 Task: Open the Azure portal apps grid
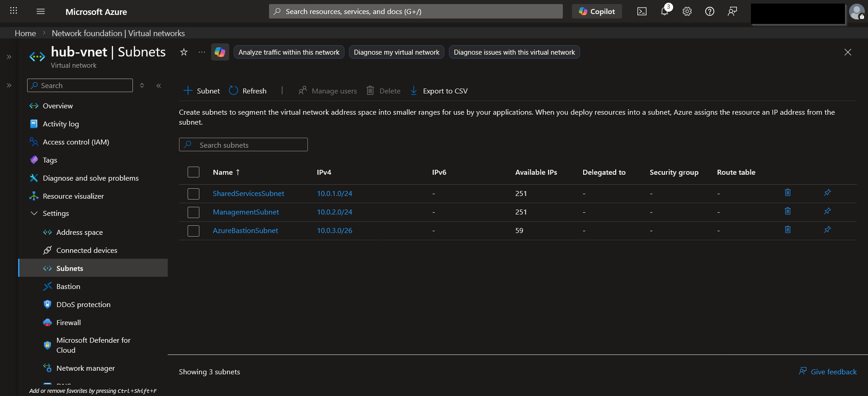click(x=14, y=11)
